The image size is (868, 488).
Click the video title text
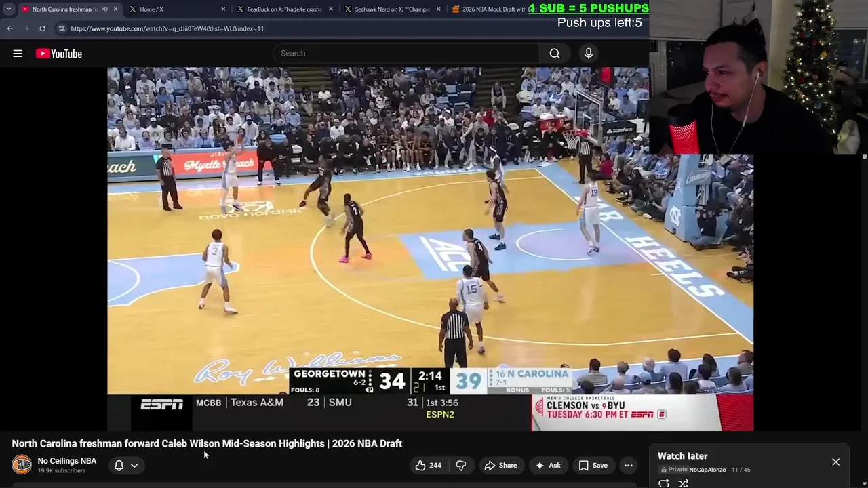pos(207,443)
